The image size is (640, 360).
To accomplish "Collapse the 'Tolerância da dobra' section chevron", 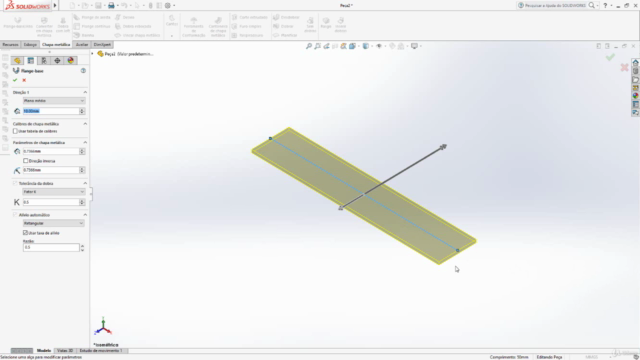I will [85, 183].
